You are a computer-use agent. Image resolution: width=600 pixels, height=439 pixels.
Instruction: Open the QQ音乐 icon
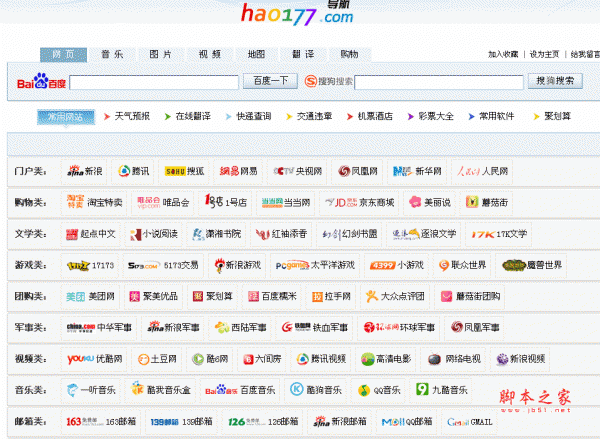tap(364, 390)
